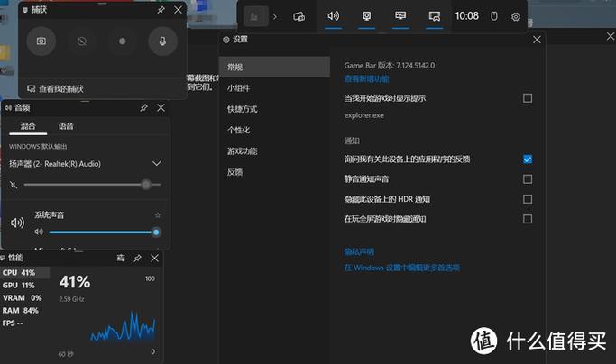Pin the Audio (音频) widget
The height and width of the screenshot is (364, 616).
click(143, 107)
